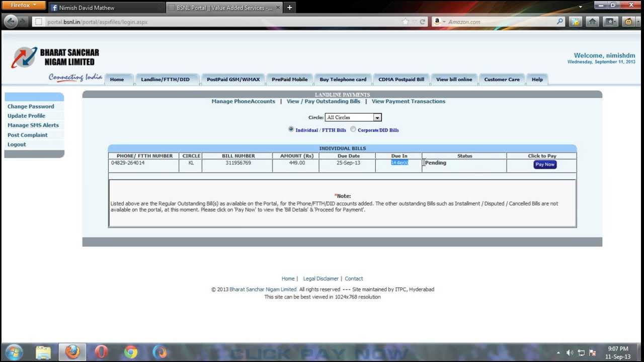This screenshot has width=644, height=362.
Task: Open the Windows Start menu
Action: click(x=14, y=352)
